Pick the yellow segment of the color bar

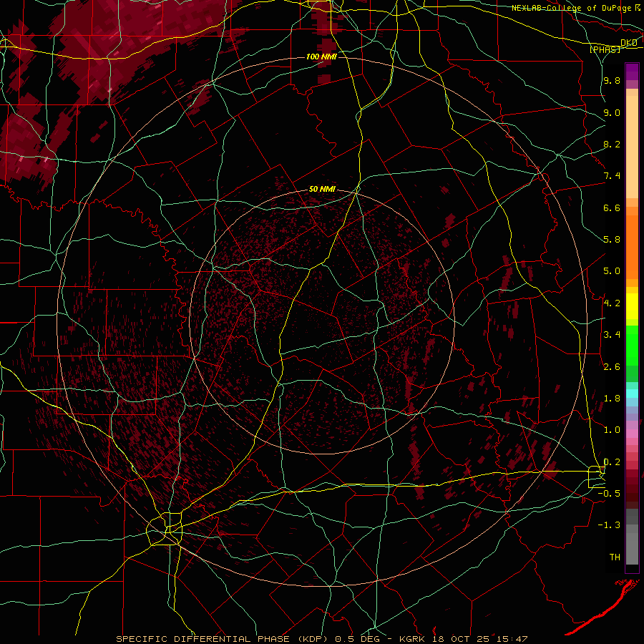pyautogui.click(x=632, y=306)
